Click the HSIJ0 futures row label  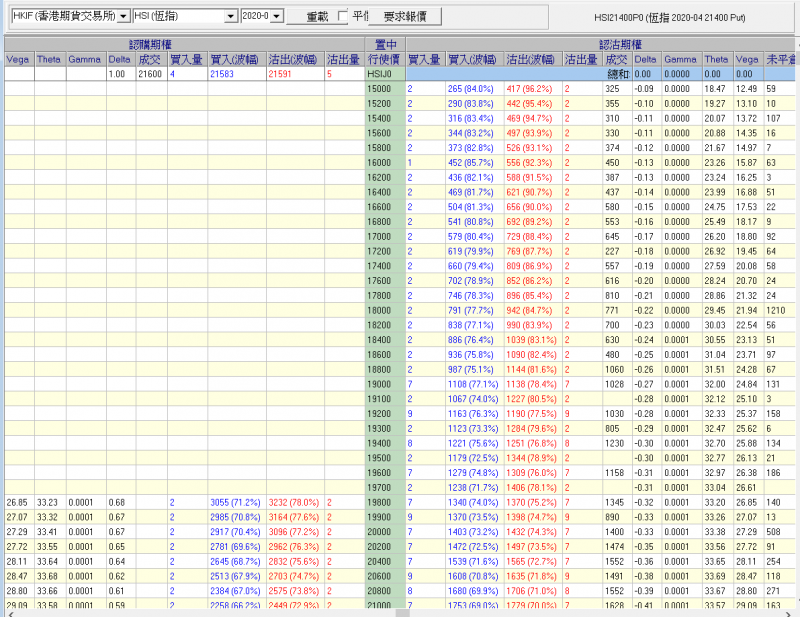381,74
